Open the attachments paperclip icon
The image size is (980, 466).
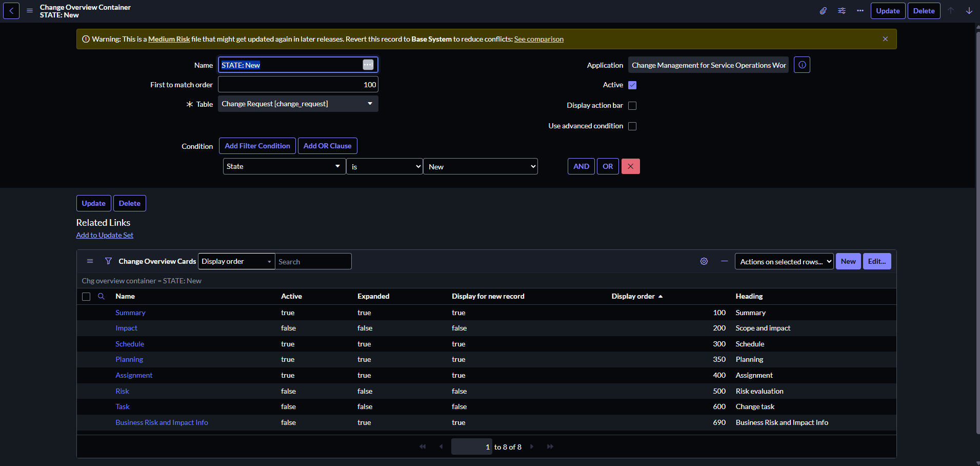(823, 11)
